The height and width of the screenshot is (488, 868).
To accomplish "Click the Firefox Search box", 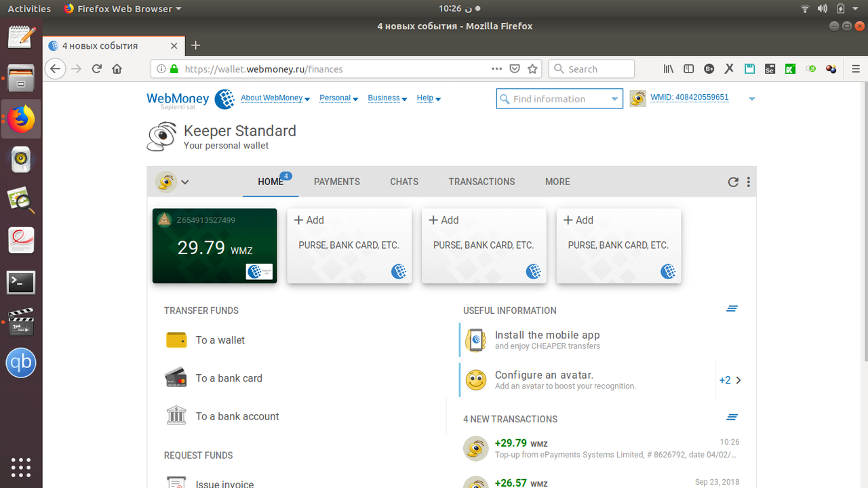I will 591,68.
